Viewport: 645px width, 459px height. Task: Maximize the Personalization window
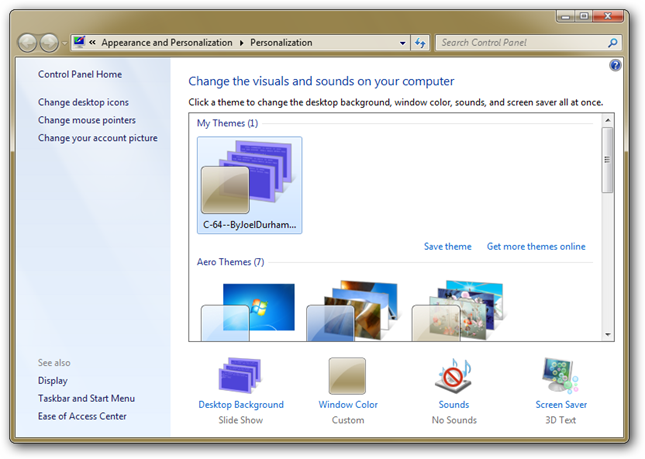click(x=584, y=16)
